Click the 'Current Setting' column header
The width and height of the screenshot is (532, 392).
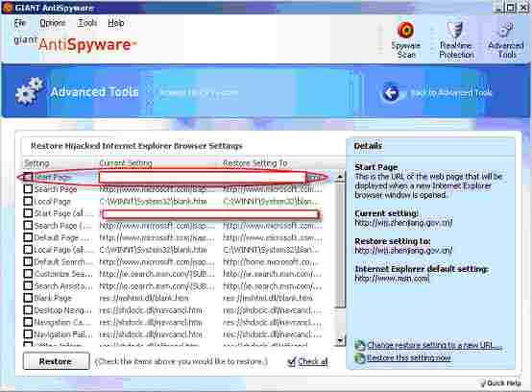126,163
